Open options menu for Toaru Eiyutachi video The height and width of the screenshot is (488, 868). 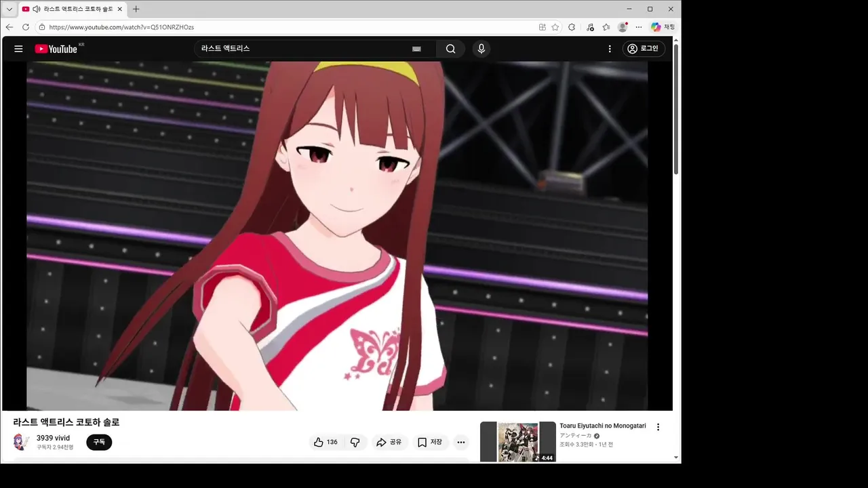(x=658, y=427)
